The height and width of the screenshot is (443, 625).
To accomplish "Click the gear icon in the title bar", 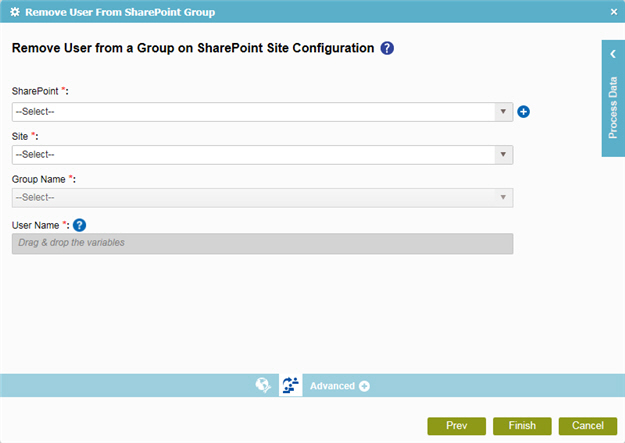I will pos(15,12).
